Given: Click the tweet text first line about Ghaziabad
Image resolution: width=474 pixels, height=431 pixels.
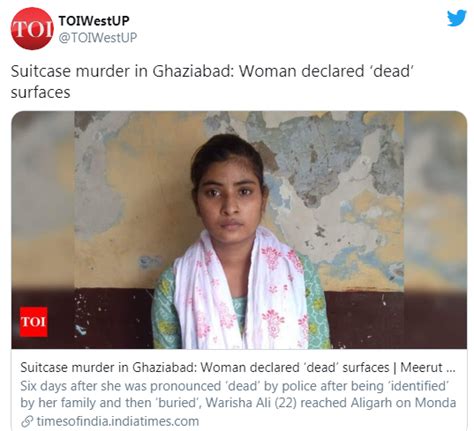Looking at the screenshot, I should tap(212, 71).
